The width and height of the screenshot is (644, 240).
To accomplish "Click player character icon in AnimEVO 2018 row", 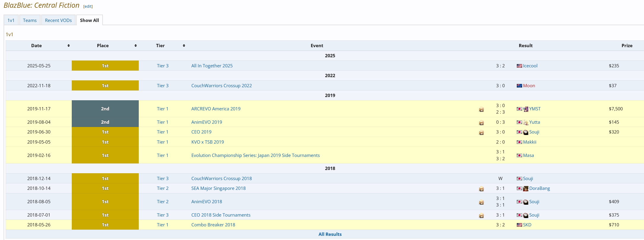I will (481, 202).
